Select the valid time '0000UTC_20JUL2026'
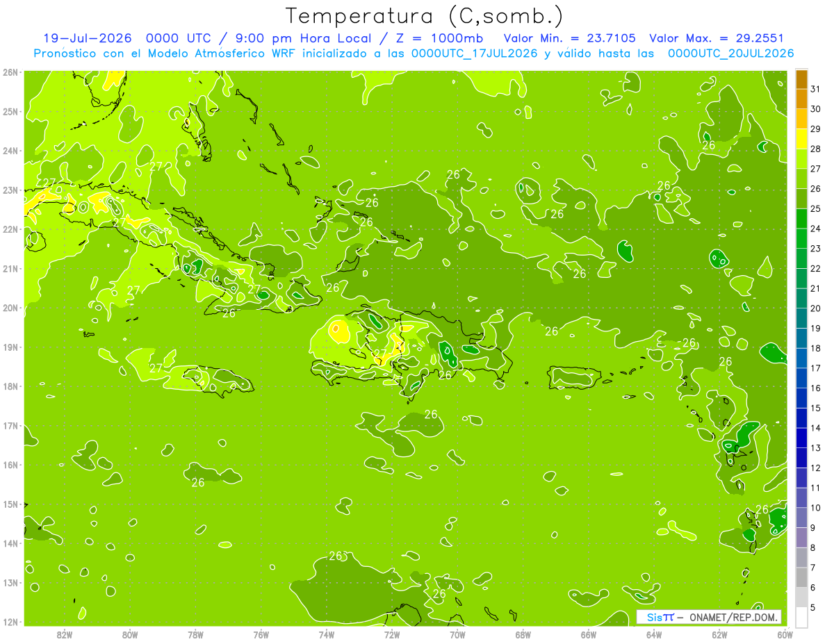This screenshot has height=644, width=834. point(731,53)
